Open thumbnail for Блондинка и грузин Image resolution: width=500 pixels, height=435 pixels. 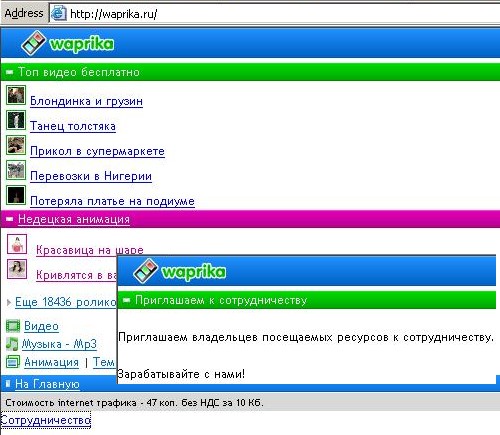tap(16, 95)
